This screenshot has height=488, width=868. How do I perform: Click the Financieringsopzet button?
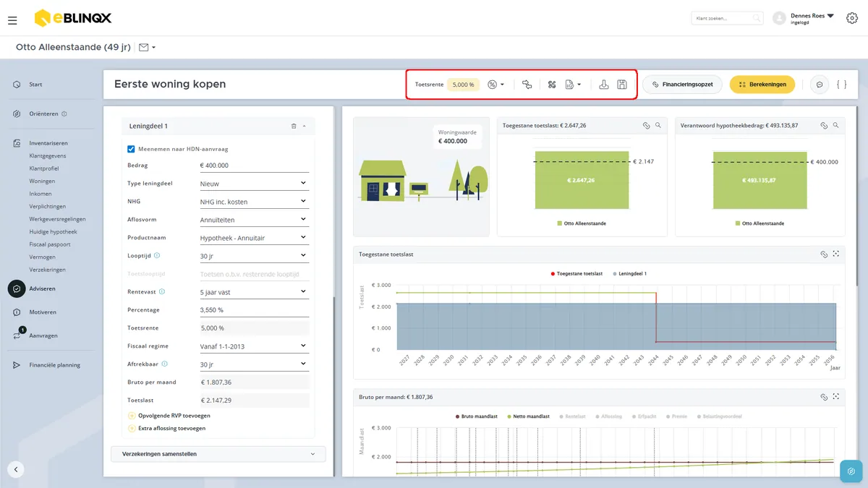682,85
